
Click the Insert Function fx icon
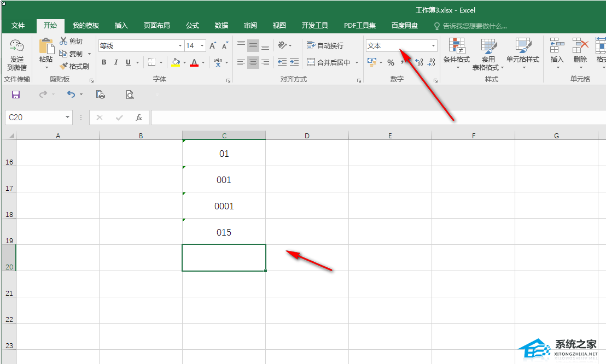(x=139, y=117)
